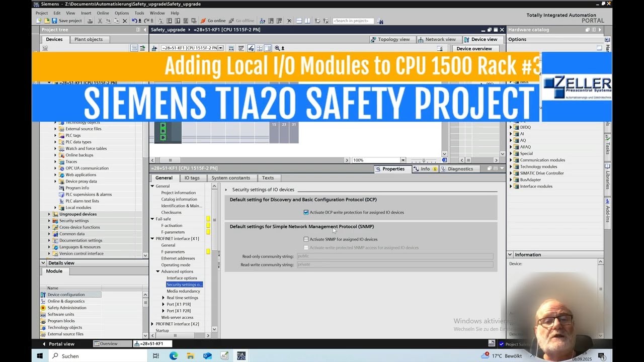Click the TIA Portal V20 taskbar icon
Image resolution: width=644 pixels, height=362 pixels.
(241, 356)
